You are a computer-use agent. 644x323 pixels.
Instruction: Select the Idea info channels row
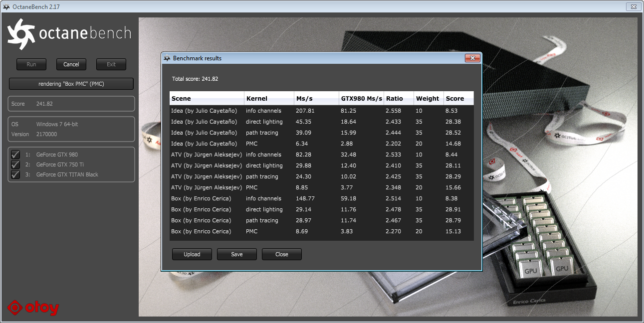tap(322, 111)
